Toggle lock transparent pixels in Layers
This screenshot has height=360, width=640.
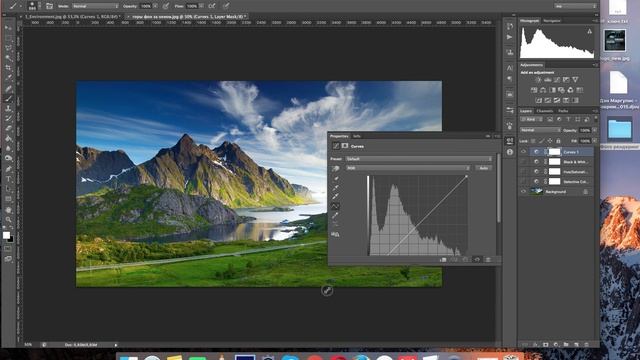[533, 141]
